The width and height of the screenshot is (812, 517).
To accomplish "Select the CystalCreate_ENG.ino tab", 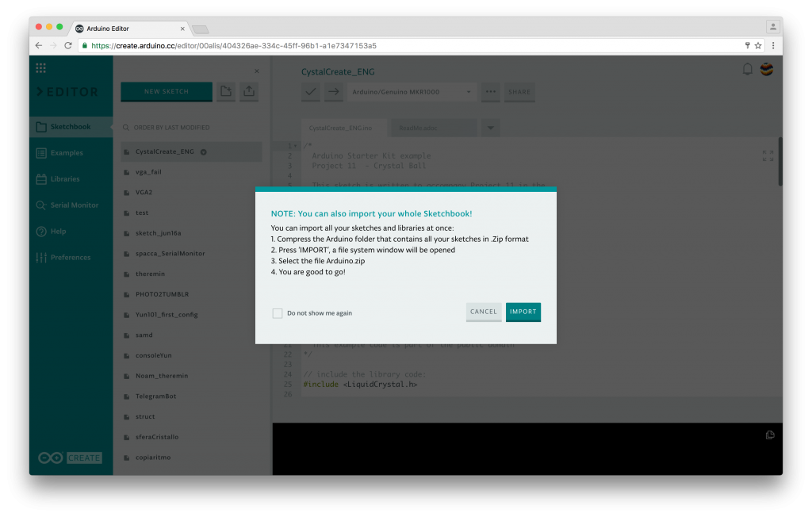I will pyautogui.click(x=342, y=127).
